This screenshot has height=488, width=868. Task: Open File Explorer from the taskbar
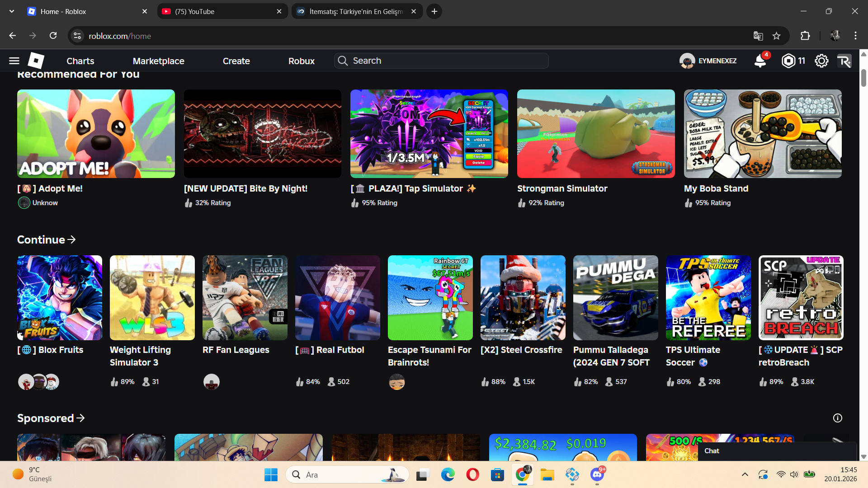click(547, 474)
